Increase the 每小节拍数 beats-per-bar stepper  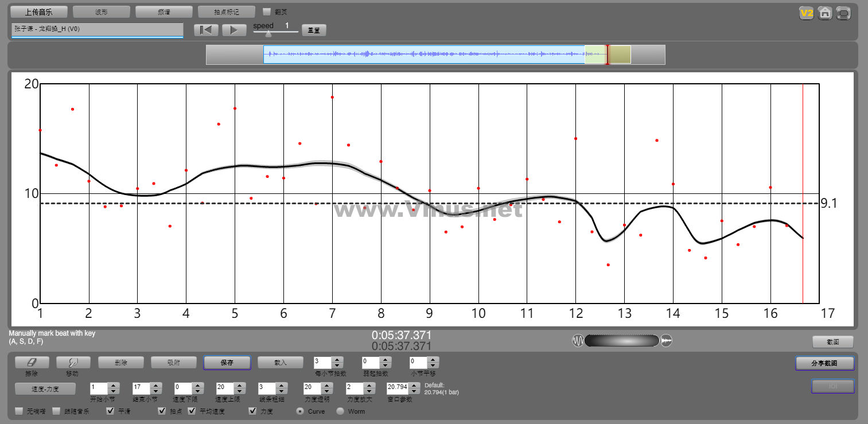point(337,360)
